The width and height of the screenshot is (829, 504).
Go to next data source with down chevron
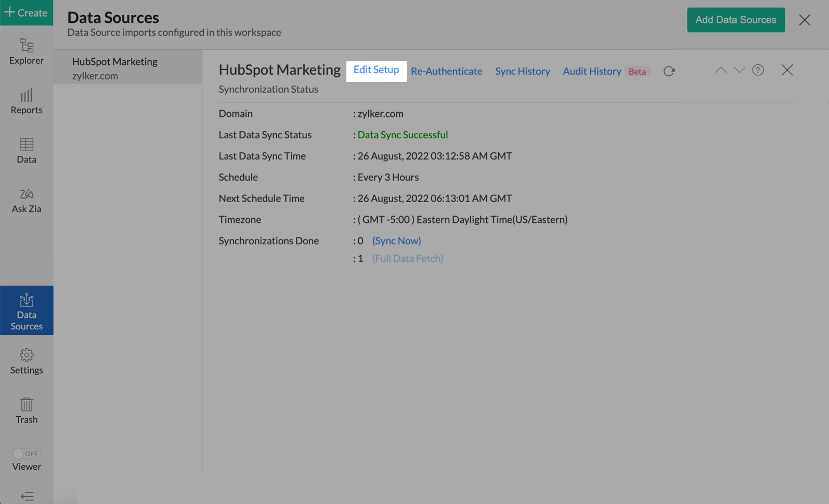pyautogui.click(x=739, y=70)
